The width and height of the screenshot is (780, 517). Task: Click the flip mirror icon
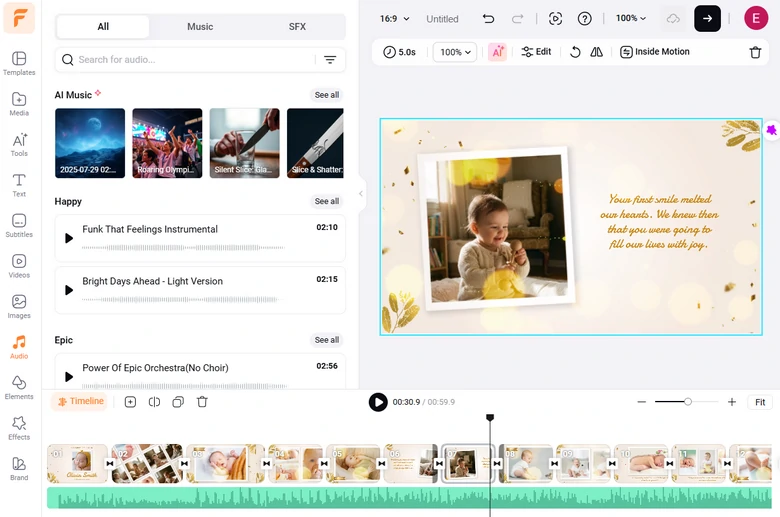(x=597, y=52)
